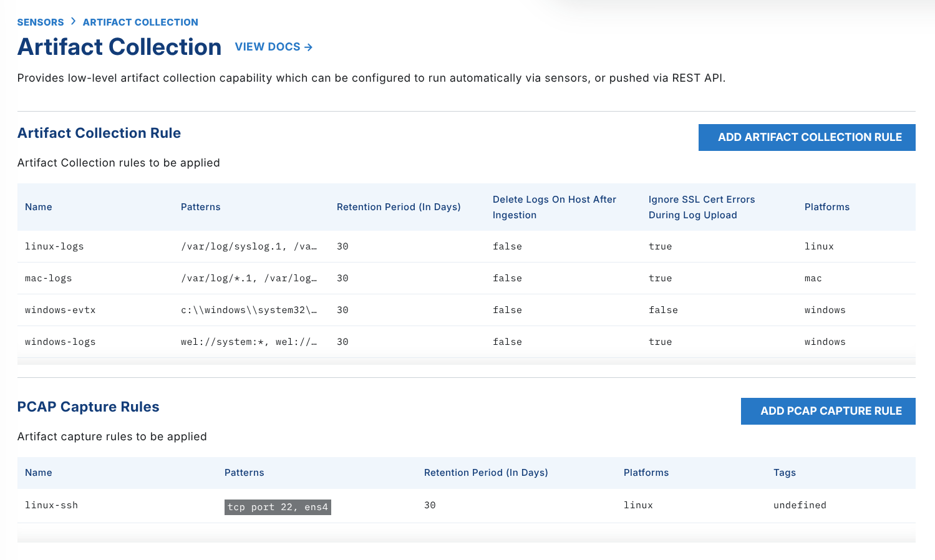The width and height of the screenshot is (935, 560).
Task: Go to SENSORS breadcrumb link
Action: pos(41,22)
